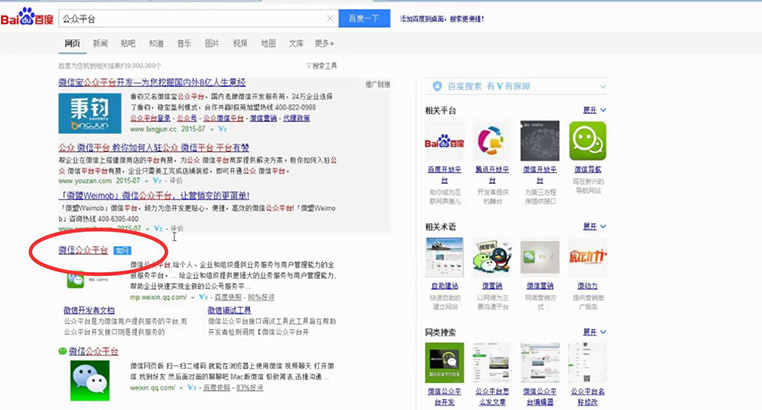Click the 83%好评 rating link
This screenshot has width=762, height=410.
250,388
